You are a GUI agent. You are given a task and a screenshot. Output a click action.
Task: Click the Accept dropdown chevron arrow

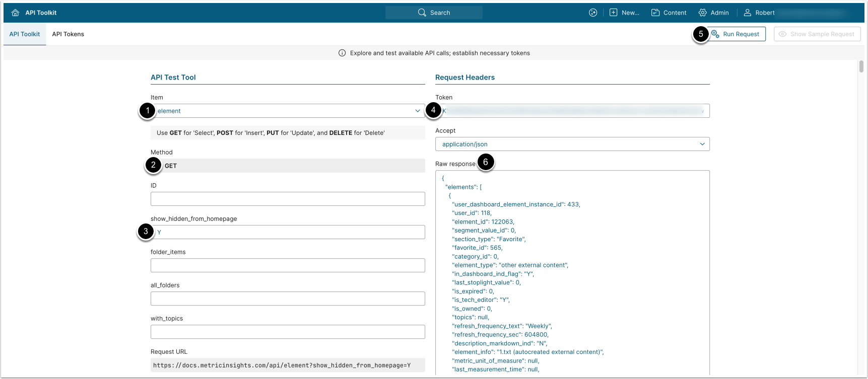pos(702,144)
